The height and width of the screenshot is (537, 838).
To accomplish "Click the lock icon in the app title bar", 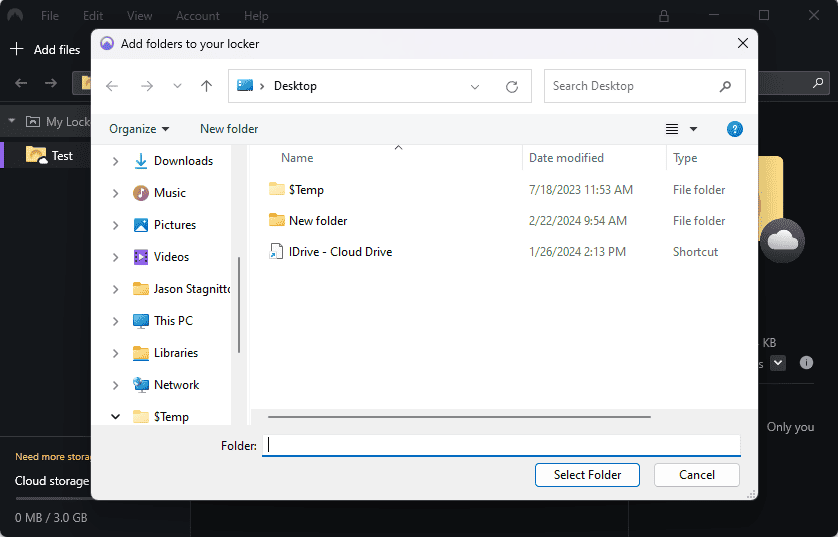I will [664, 16].
